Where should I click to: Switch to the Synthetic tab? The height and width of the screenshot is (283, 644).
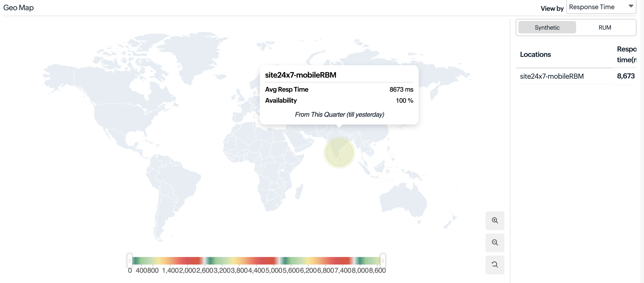pyautogui.click(x=547, y=27)
